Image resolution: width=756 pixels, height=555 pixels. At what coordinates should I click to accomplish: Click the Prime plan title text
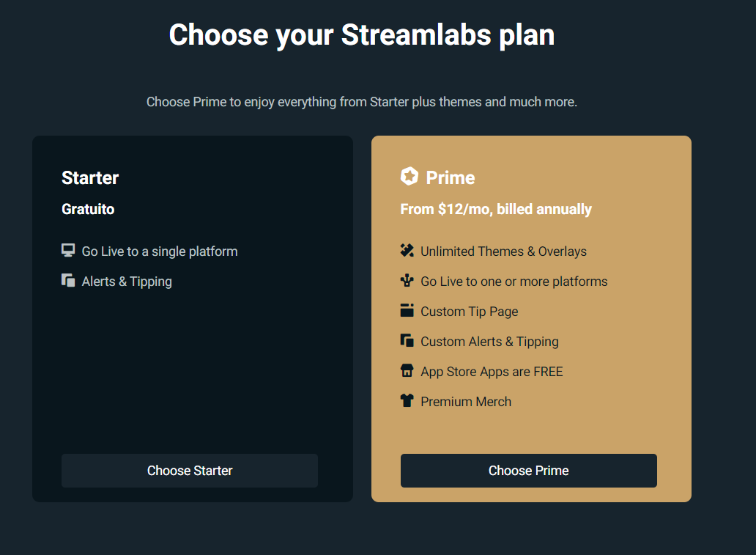click(x=451, y=177)
